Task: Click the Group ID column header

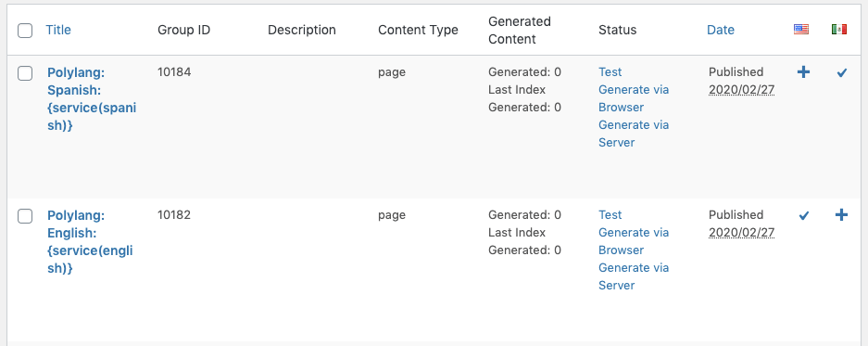Action: 183,30
